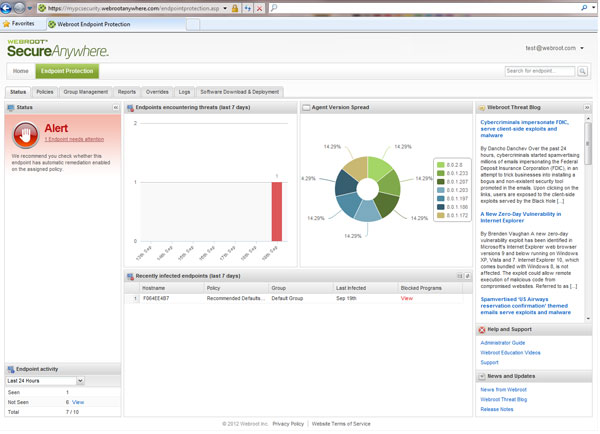Open the address bar URL history dropdown
600x434 pixels.
225,8
